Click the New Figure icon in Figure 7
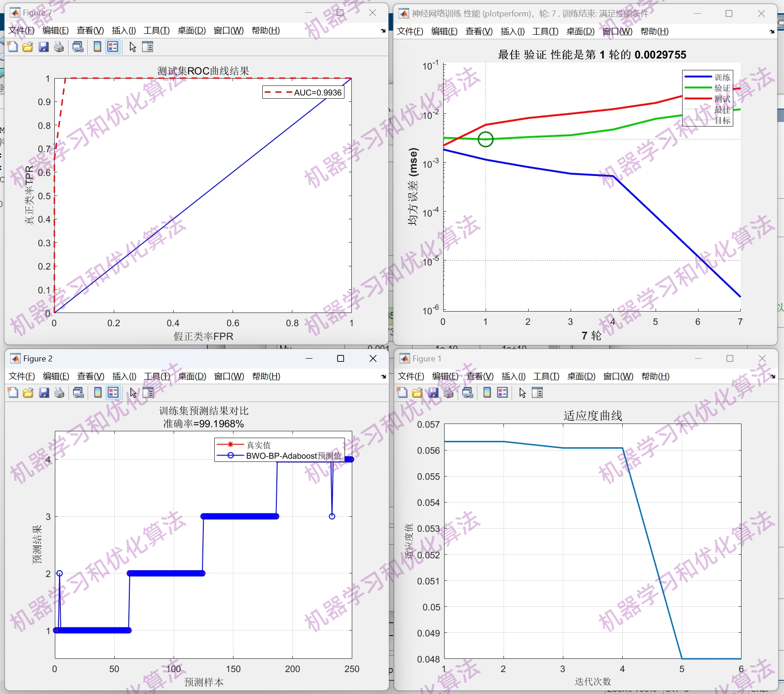 (x=12, y=47)
